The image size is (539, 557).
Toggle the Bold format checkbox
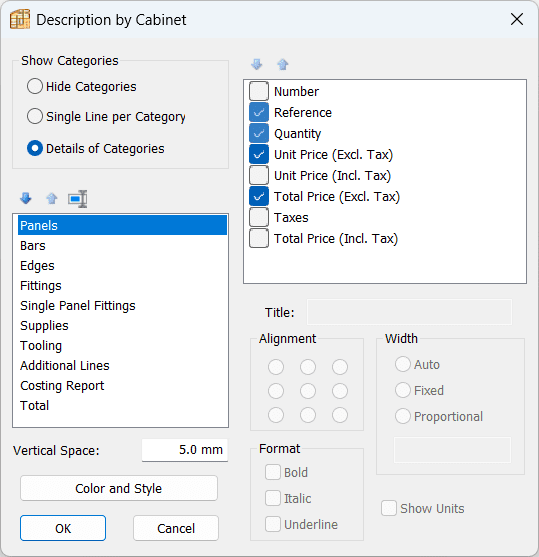273,472
